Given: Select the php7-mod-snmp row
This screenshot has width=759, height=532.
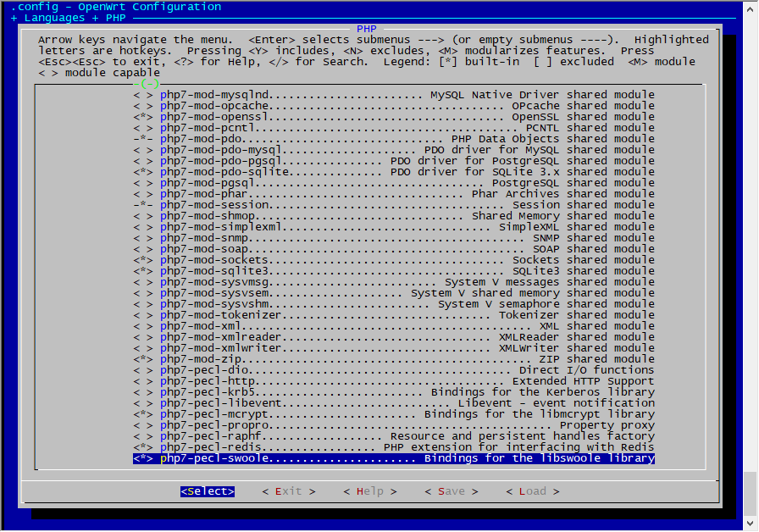Looking at the screenshot, I should pos(394,238).
